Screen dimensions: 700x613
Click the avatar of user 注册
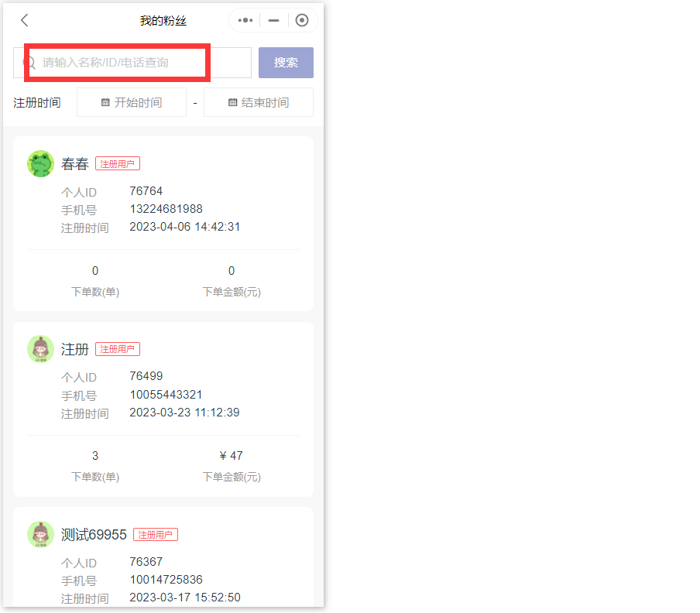pyautogui.click(x=40, y=349)
